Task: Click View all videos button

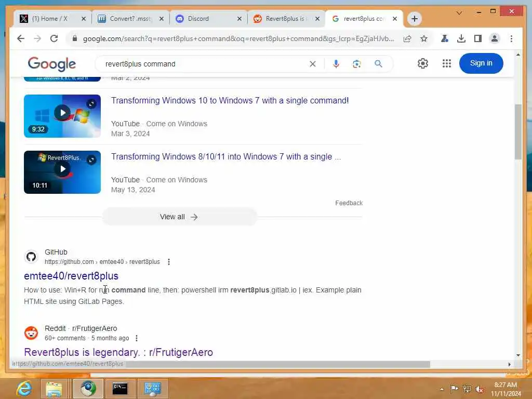Action: 179,217
